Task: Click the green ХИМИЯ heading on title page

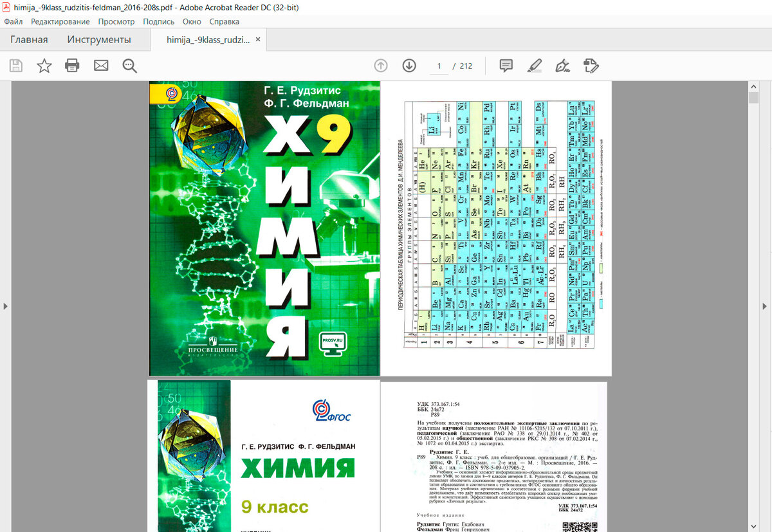Action: click(x=298, y=468)
